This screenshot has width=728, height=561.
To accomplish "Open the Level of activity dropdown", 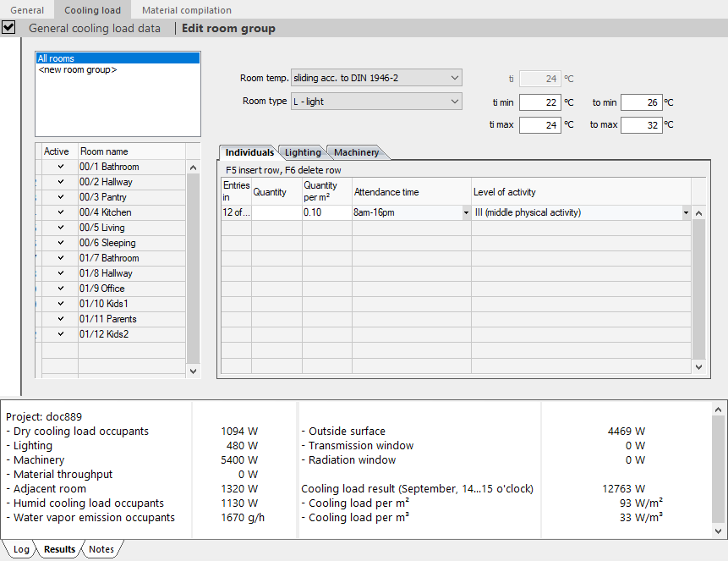I will [686, 213].
